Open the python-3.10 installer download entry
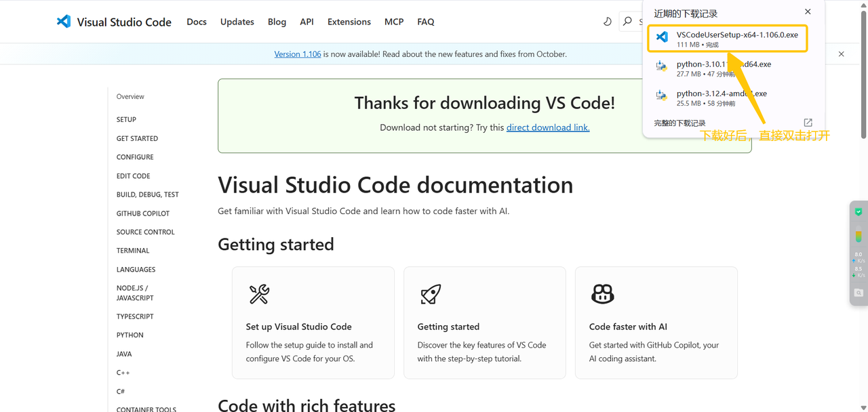Screen dimensions: 868x412 pyautogui.click(x=724, y=68)
